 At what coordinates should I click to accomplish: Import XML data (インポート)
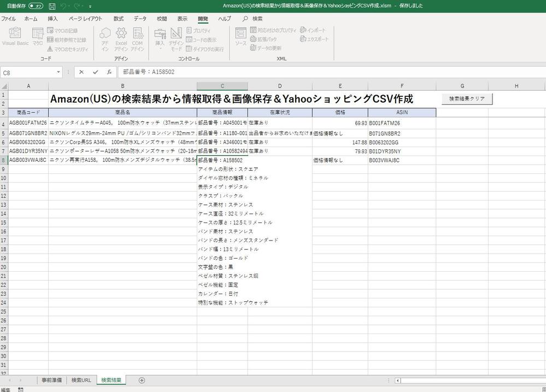click(313, 30)
